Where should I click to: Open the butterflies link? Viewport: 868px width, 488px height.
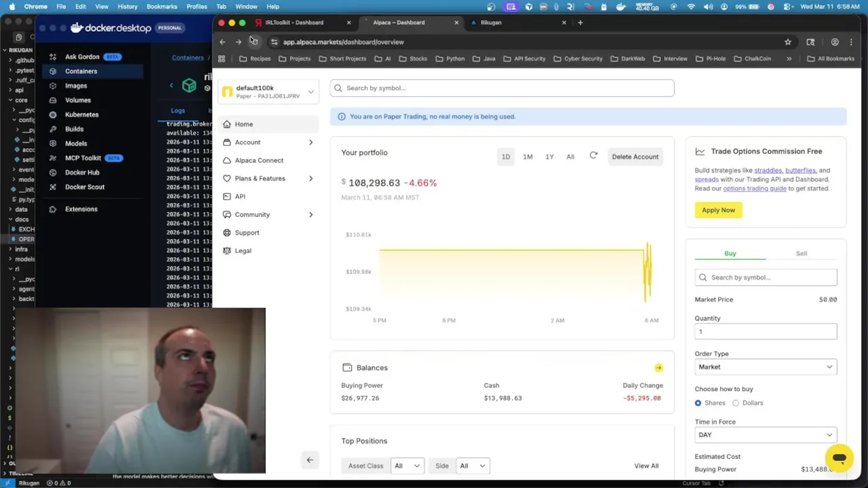(x=800, y=170)
